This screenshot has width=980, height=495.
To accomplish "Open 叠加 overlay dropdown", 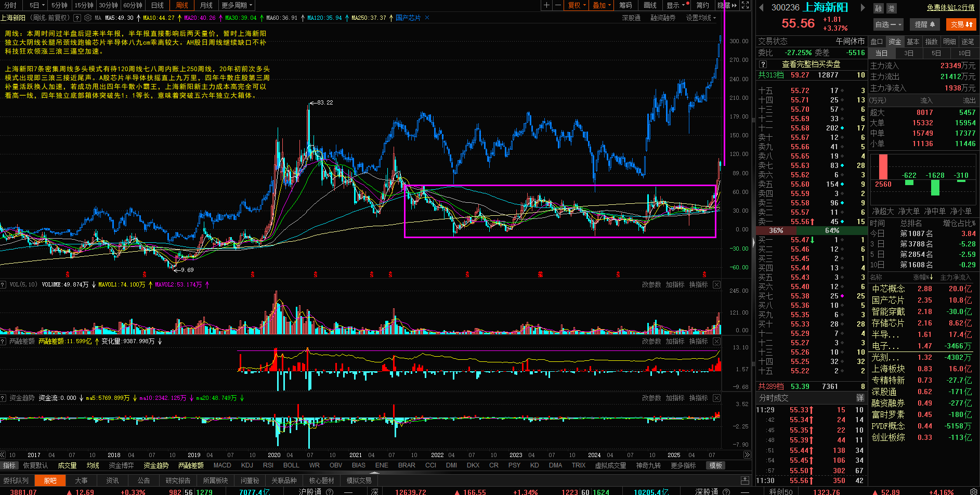I will (x=602, y=5).
